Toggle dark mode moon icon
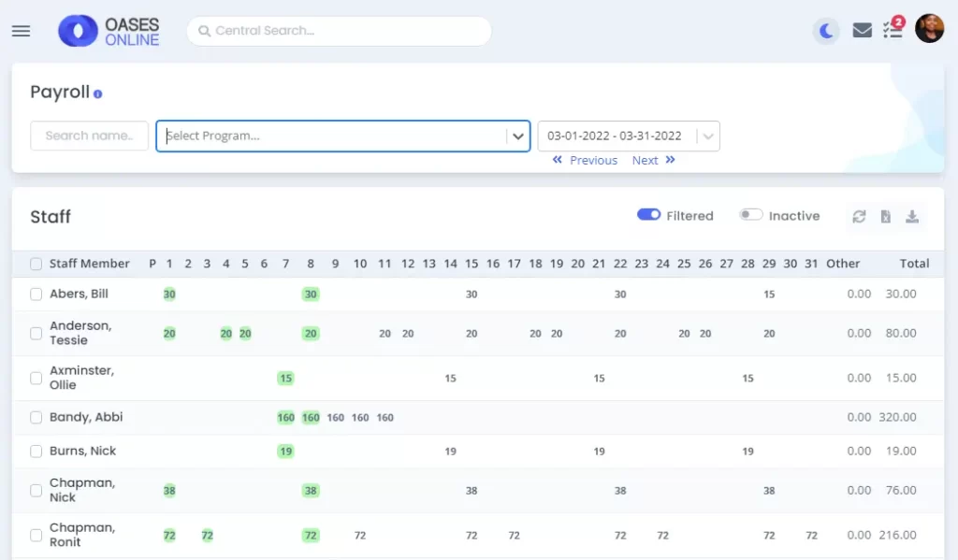 (826, 31)
